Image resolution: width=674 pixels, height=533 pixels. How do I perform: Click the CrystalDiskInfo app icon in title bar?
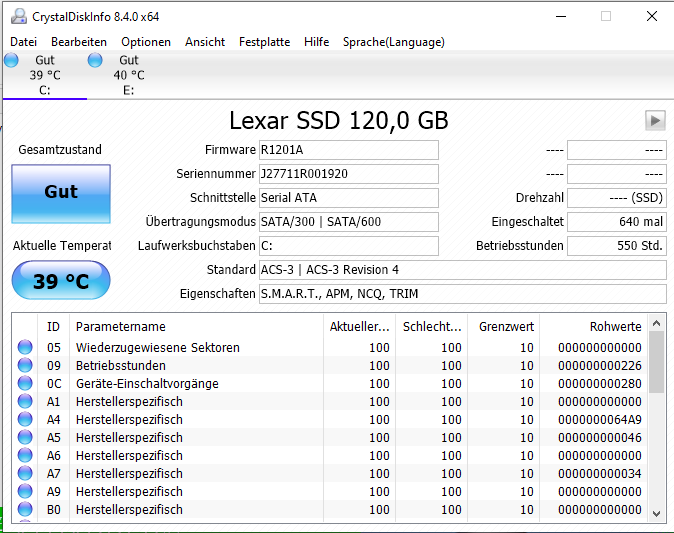(x=19, y=16)
